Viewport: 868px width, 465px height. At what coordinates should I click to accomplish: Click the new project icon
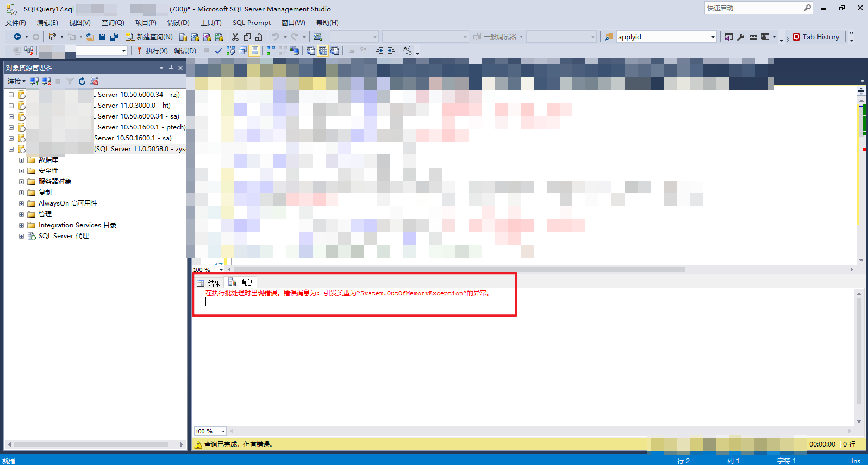tap(52, 37)
